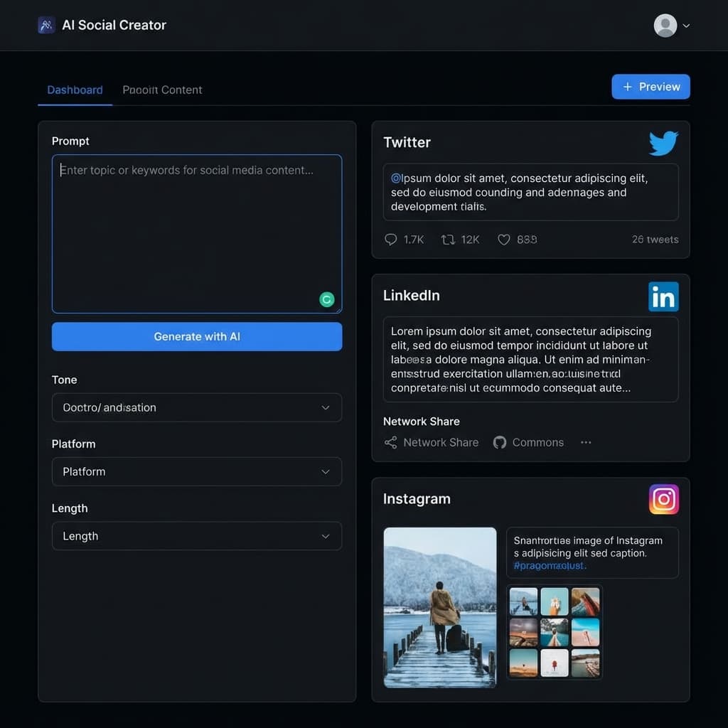Click the Network Share icon

[x=390, y=442]
